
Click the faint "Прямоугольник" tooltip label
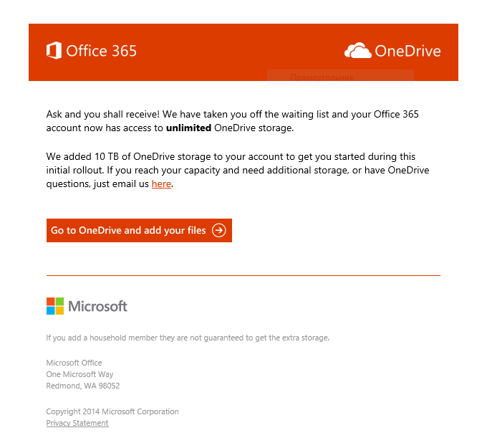pos(322,77)
